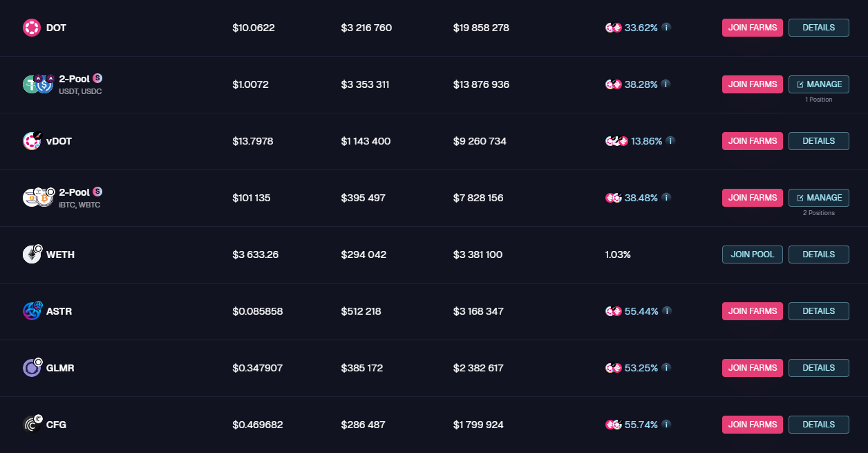Image resolution: width=868 pixels, height=453 pixels.
Task: Join farms for the GLMR pool
Action: coord(753,368)
